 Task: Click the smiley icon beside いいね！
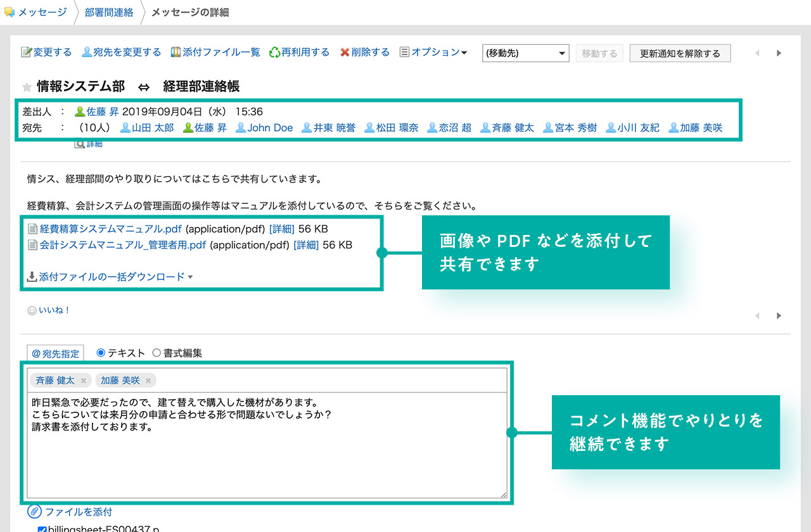32,310
